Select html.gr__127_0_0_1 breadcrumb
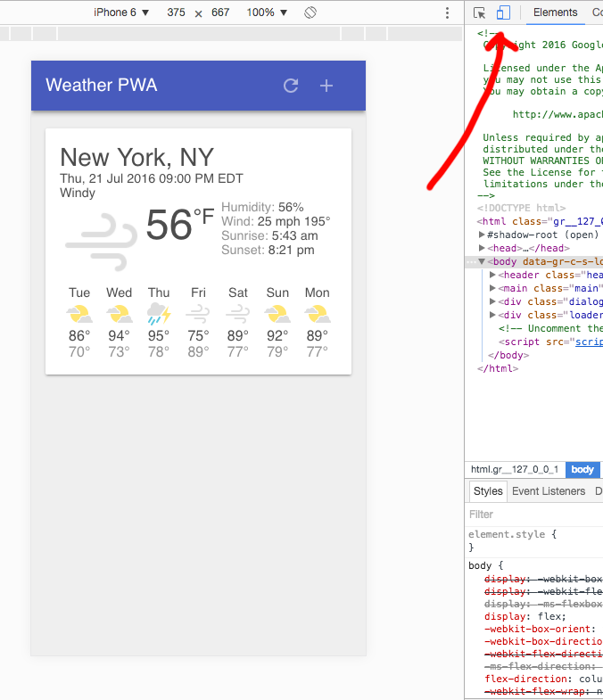Viewport: 603px width, 700px height. coord(515,469)
